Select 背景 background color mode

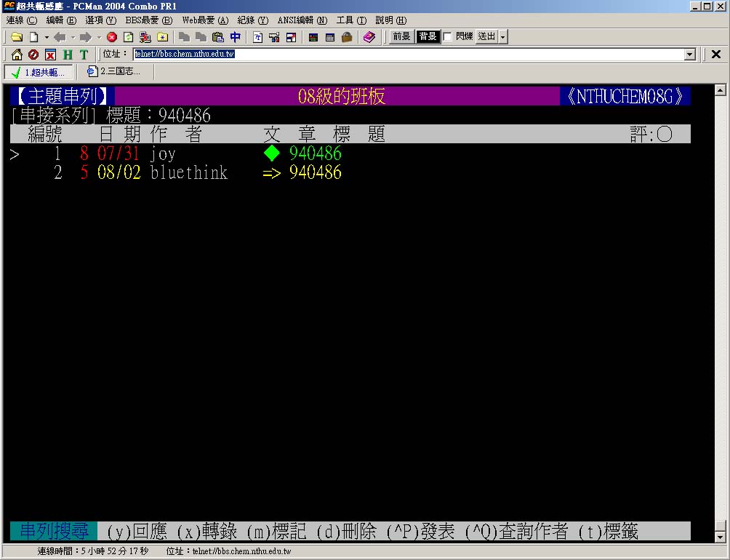click(x=428, y=36)
